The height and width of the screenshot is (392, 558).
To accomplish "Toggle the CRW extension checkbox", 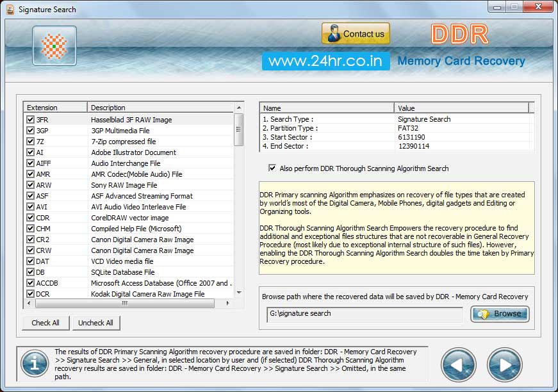I will (30, 250).
